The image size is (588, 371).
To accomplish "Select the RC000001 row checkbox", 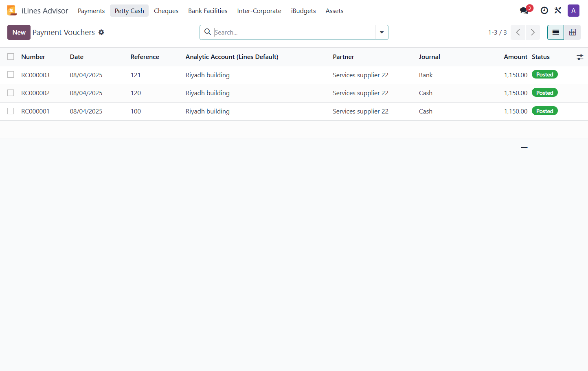I will coord(11,111).
